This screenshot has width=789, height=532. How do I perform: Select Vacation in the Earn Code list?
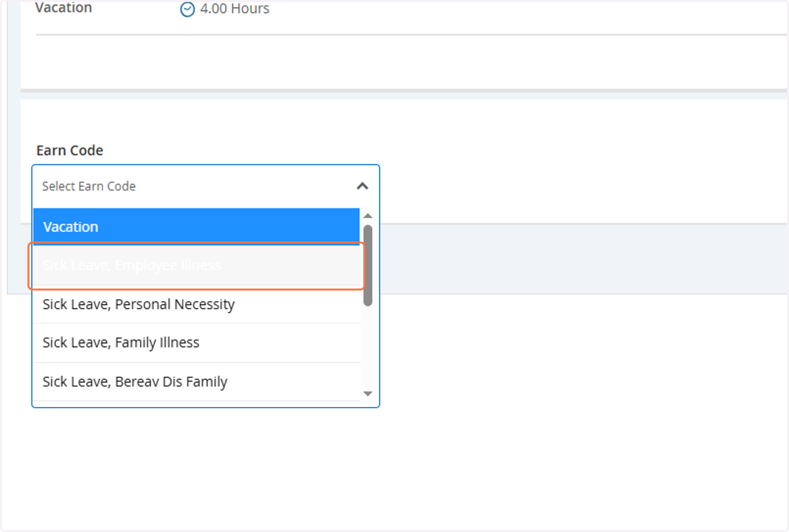(x=197, y=227)
